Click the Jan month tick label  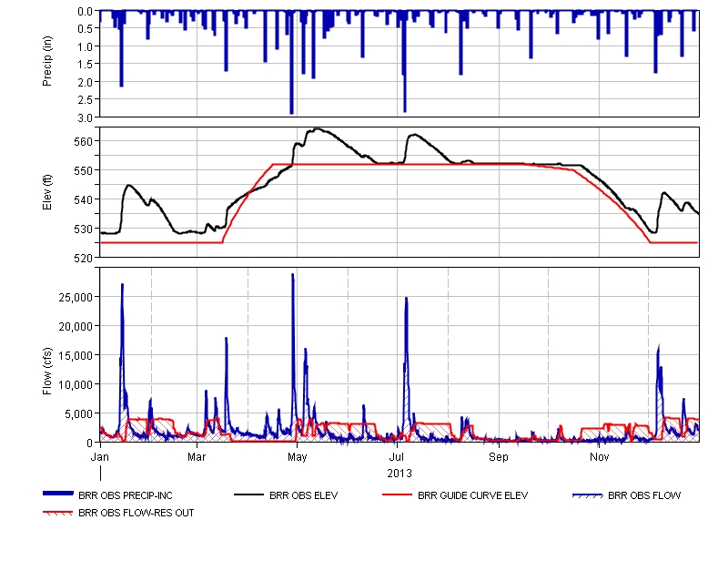coord(100,456)
